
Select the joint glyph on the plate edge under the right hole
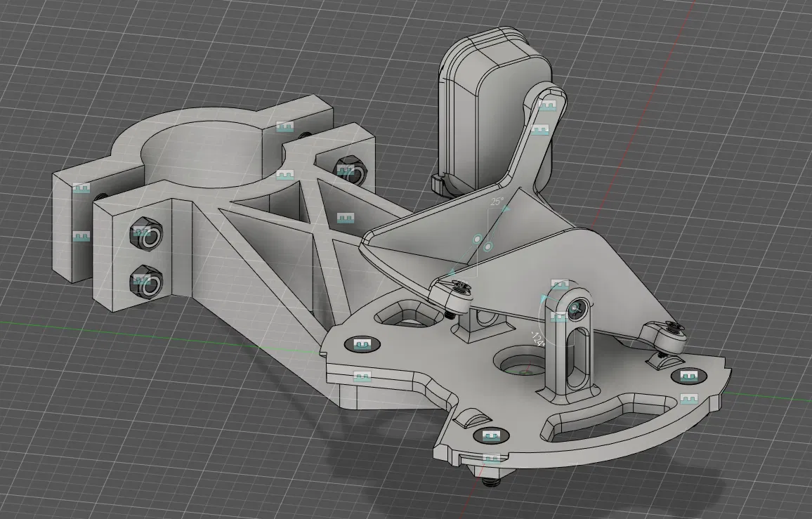(689, 400)
